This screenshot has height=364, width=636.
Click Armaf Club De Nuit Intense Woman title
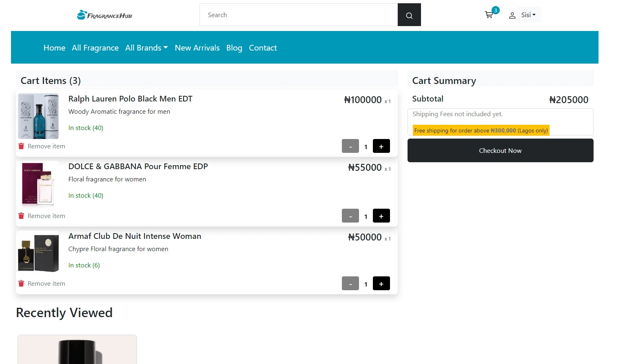(135, 236)
